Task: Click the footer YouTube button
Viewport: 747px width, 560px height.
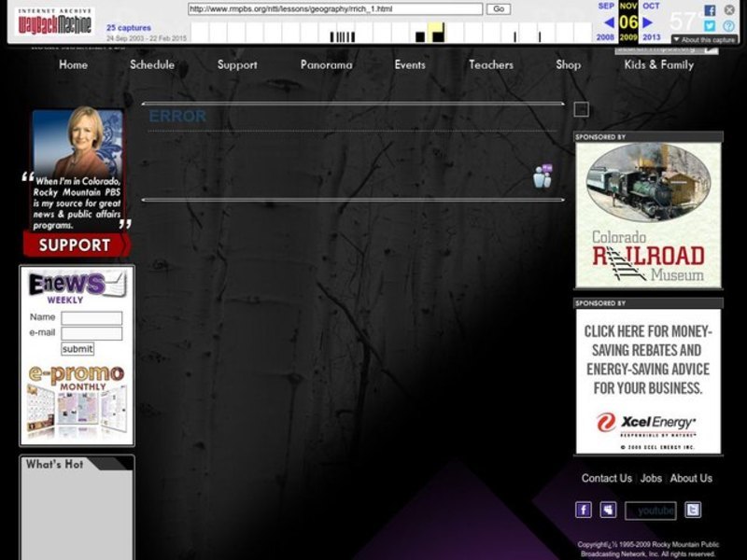Action: (x=650, y=511)
